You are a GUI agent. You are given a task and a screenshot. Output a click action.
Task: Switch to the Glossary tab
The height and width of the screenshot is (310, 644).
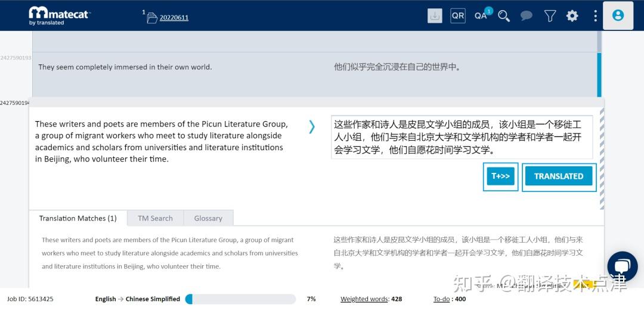[208, 218]
